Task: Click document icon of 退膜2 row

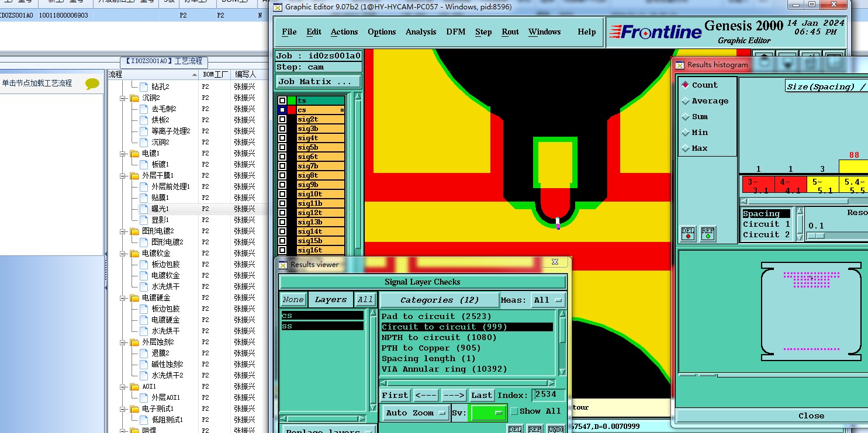Action: tap(144, 353)
